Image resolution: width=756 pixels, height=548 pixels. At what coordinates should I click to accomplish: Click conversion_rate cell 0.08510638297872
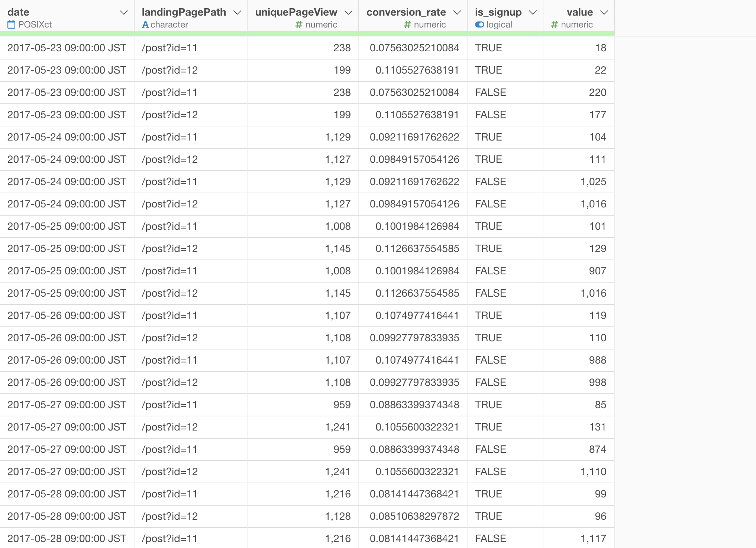click(x=413, y=516)
